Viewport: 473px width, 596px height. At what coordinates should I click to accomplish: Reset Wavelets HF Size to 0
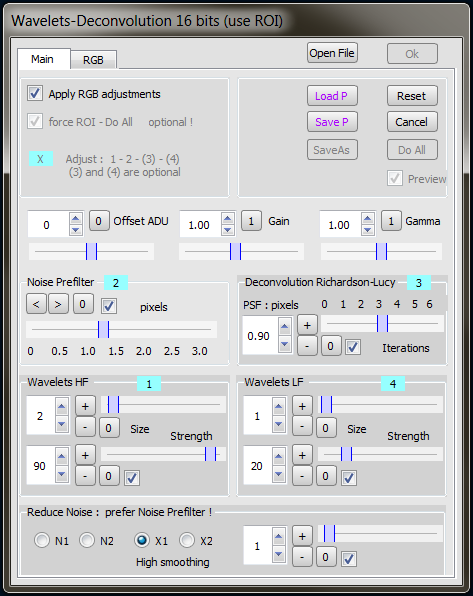click(109, 428)
